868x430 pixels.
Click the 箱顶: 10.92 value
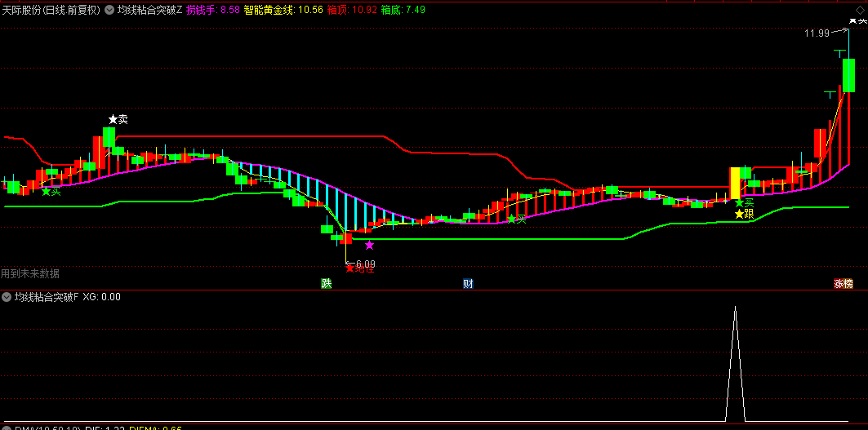(x=352, y=10)
